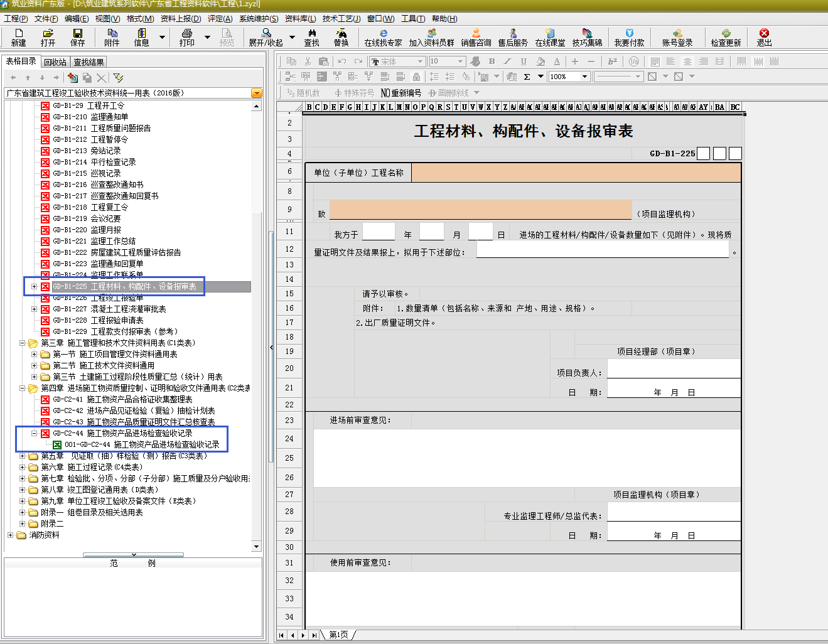Click the 退出 exit icon
Viewport: 828px width, 644px height.
click(x=764, y=37)
